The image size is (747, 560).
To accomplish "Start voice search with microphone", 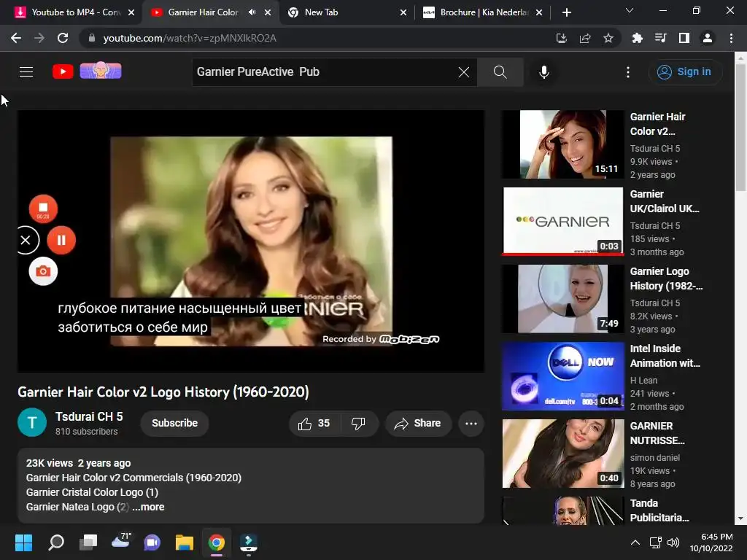I will coord(543,72).
